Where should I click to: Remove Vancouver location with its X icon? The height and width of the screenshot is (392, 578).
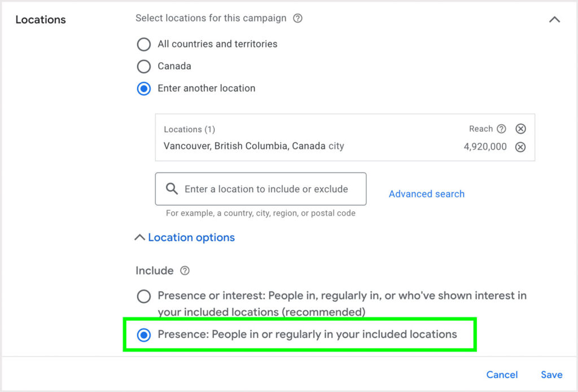[521, 147]
